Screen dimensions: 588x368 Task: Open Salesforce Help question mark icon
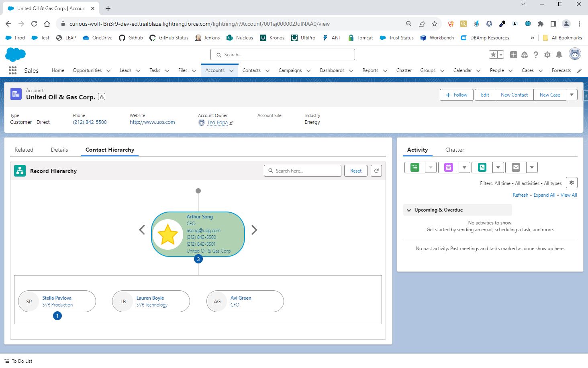click(x=536, y=54)
